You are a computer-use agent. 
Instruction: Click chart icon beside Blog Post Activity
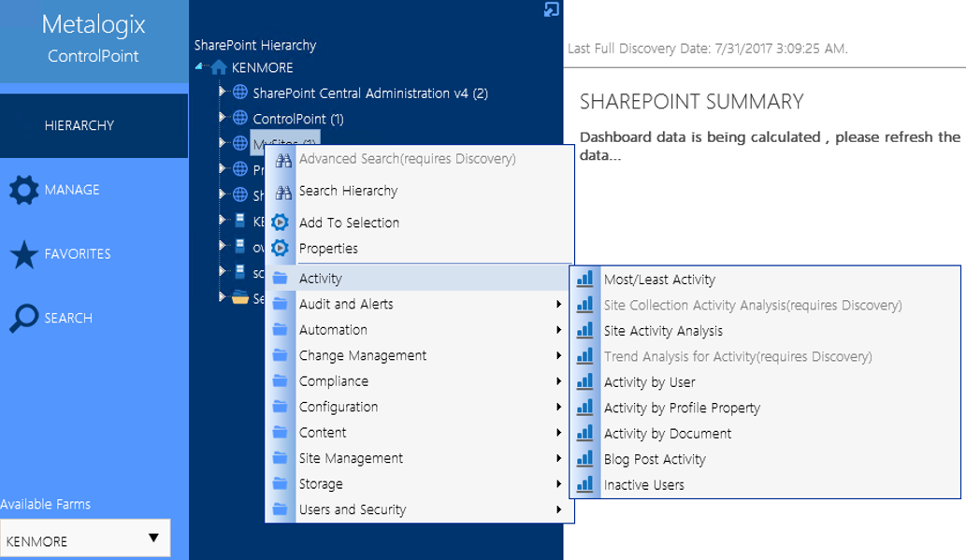(x=584, y=458)
